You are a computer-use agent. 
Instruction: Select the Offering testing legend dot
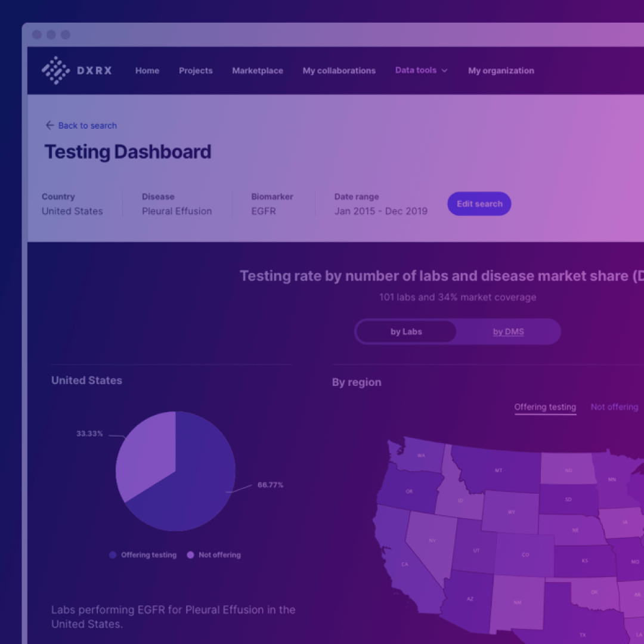coord(112,555)
